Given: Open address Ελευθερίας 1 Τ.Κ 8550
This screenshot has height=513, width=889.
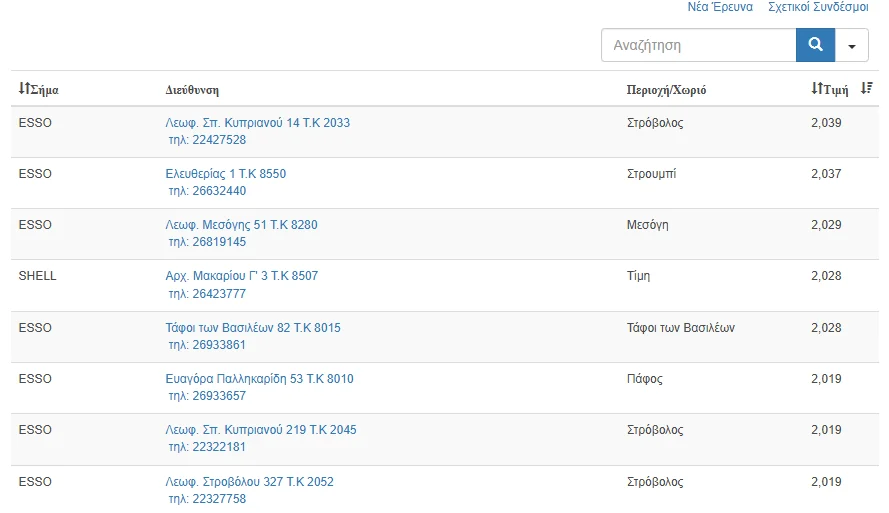Looking at the screenshot, I should 226,173.
